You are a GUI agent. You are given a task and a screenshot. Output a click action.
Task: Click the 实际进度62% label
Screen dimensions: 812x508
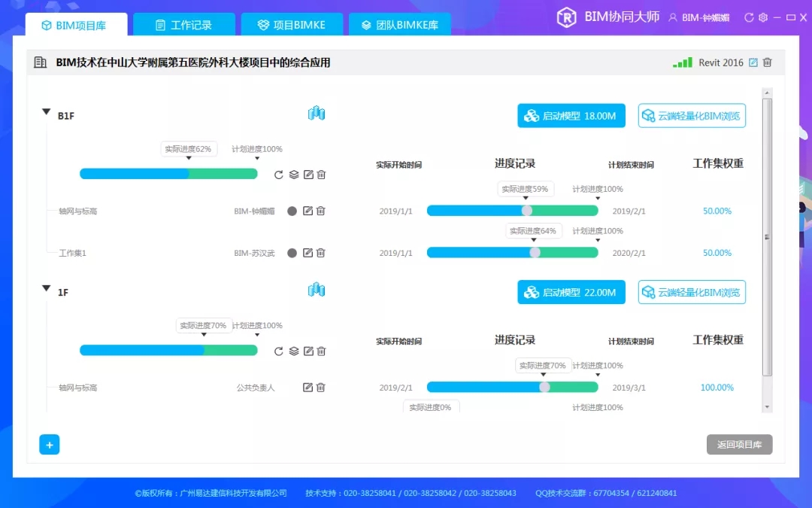(x=188, y=149)
